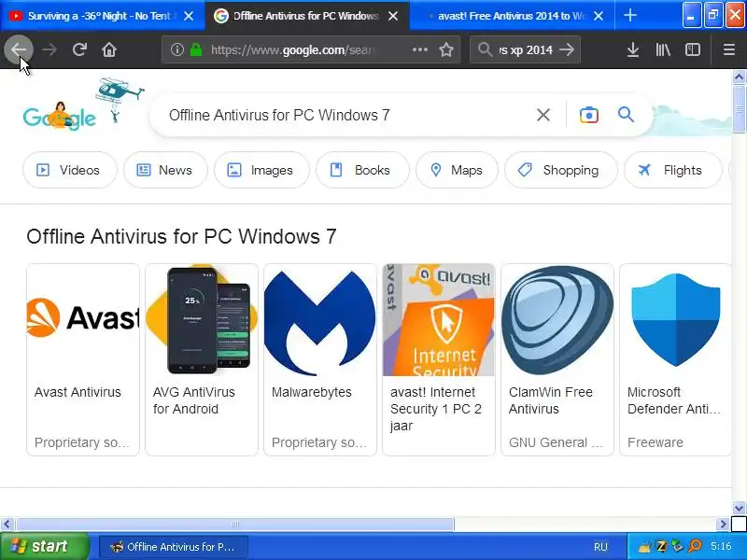
Task: Close the Offline Antivirus Google tab
Action: click(x=393, y=16)
